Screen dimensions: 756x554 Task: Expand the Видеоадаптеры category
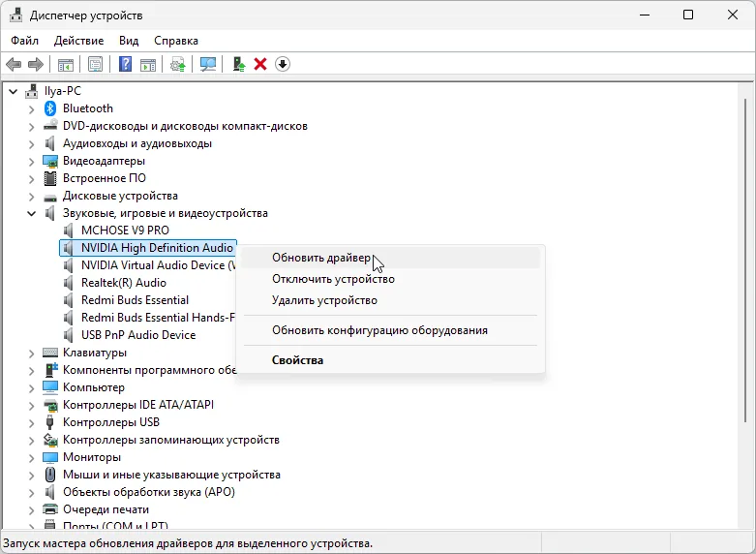tap(32, 161)
